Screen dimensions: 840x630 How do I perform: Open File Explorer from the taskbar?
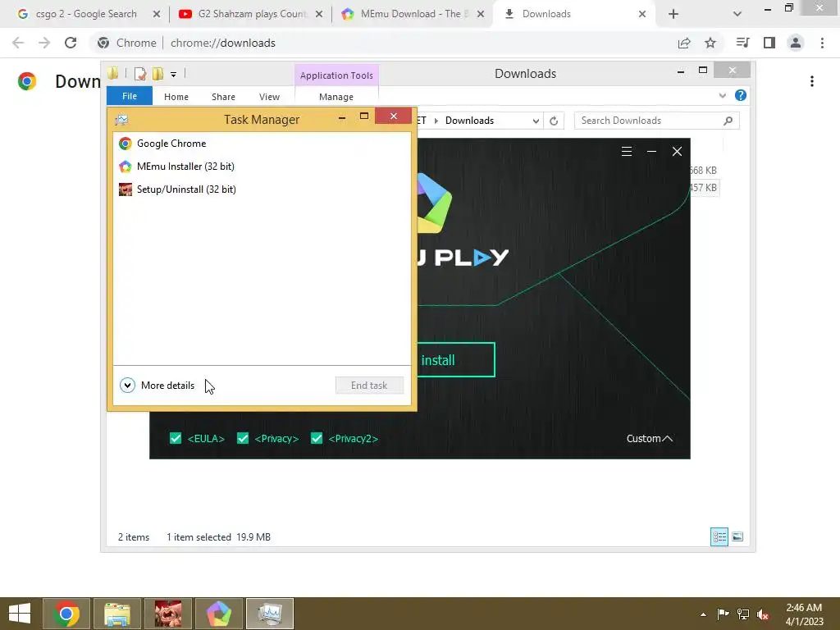coord(117,614)
